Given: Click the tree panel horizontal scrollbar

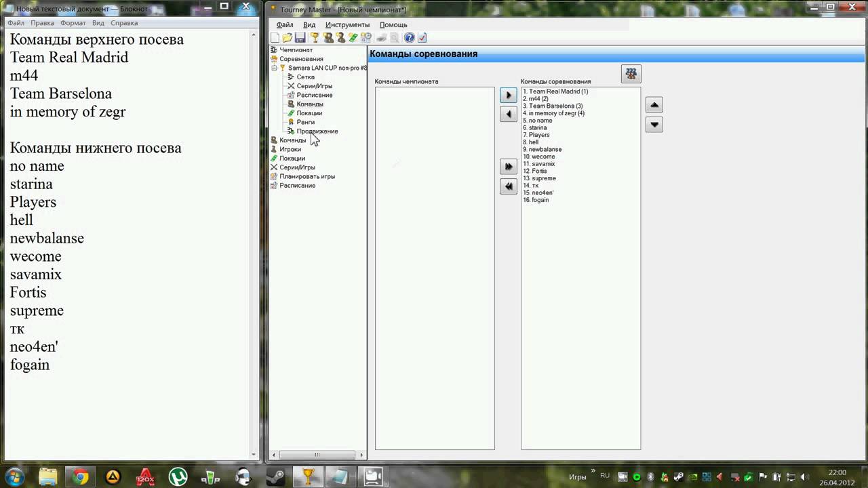Looking at the screenshot, I should click(317, 455).
